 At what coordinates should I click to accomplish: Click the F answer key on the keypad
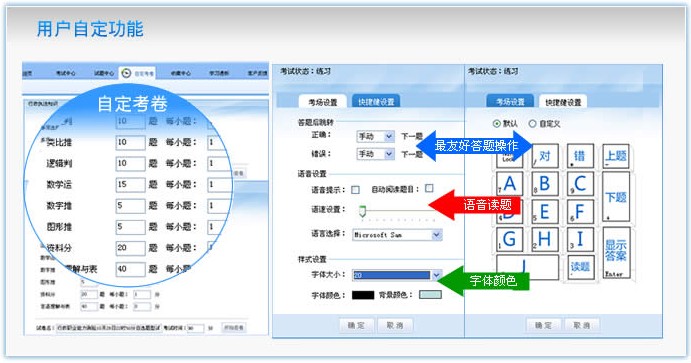point(580,211)
